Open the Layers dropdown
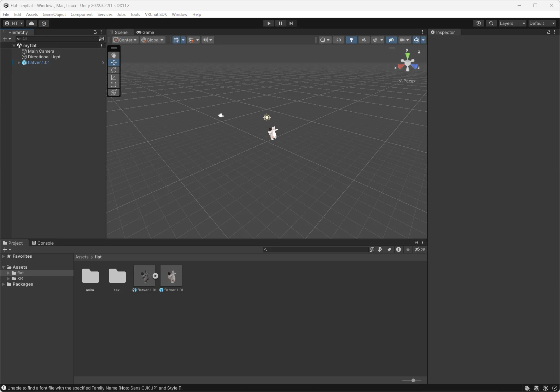 pyautogui.click(x=512, y=23)
